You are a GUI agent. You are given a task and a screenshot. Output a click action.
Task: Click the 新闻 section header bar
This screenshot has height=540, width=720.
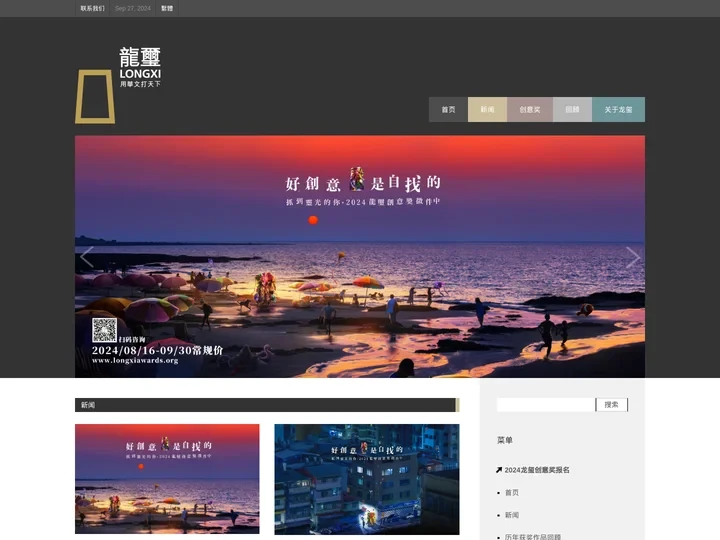coord(267,405)
